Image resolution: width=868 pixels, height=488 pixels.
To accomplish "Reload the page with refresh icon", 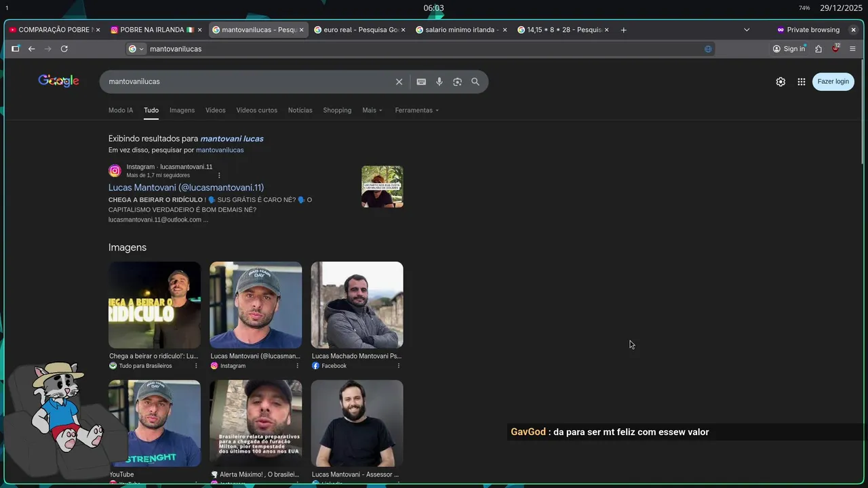I will tap(64, 49).
